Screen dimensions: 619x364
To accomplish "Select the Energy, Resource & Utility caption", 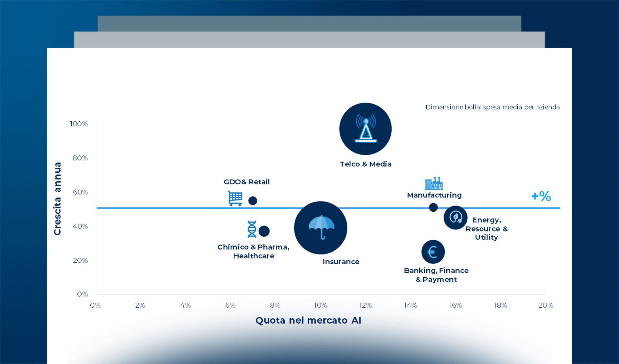I will click(x=486, y=229).
